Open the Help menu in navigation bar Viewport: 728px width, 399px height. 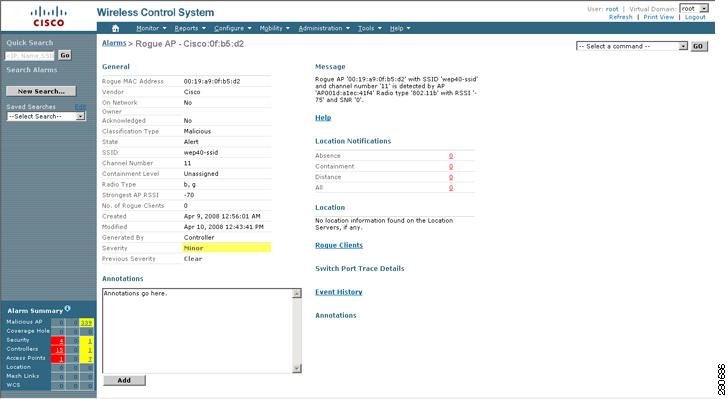click(400, 28)
